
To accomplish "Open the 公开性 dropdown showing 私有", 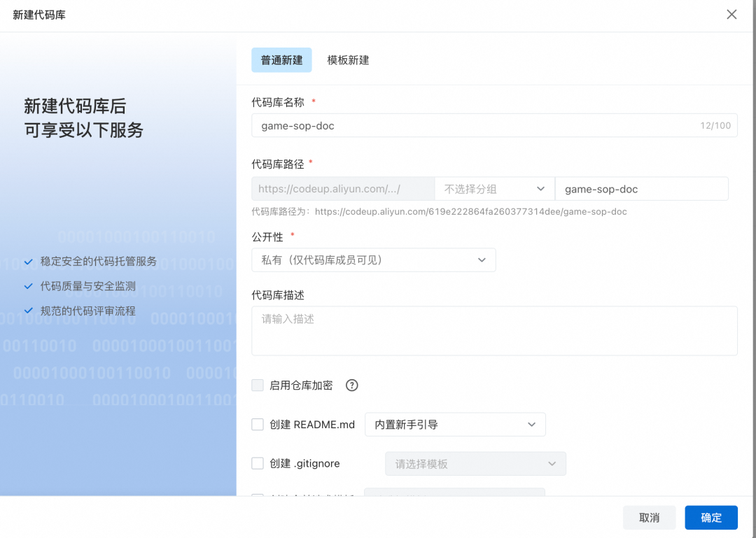I will [x=374, y=260].
